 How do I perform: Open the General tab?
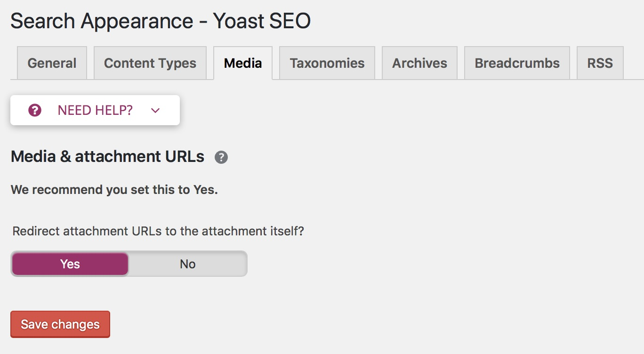tap(52, 63)
